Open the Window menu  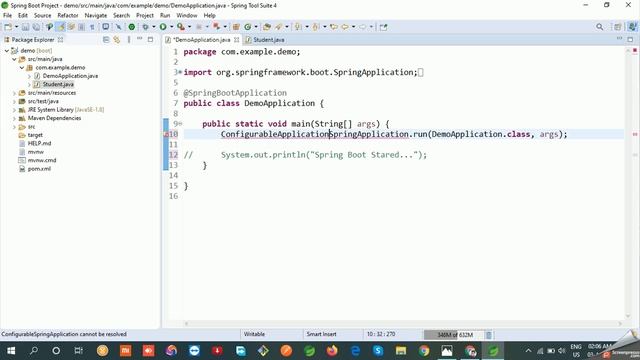[187, 16]
